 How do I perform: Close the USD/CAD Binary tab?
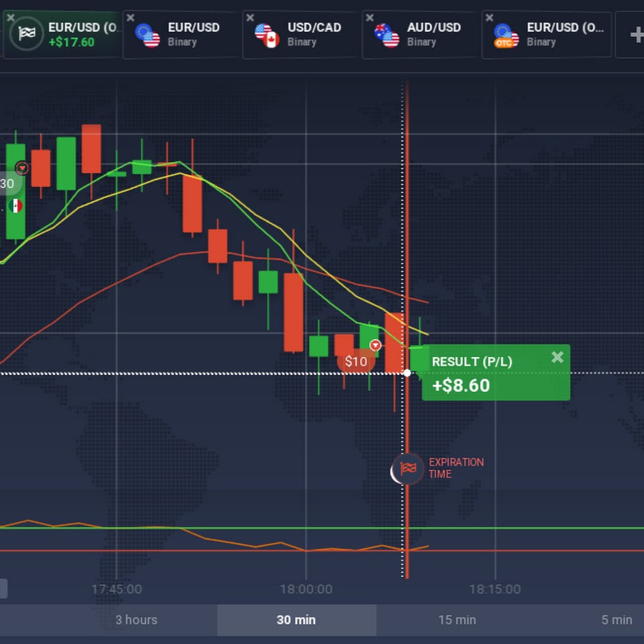(249, 17)
